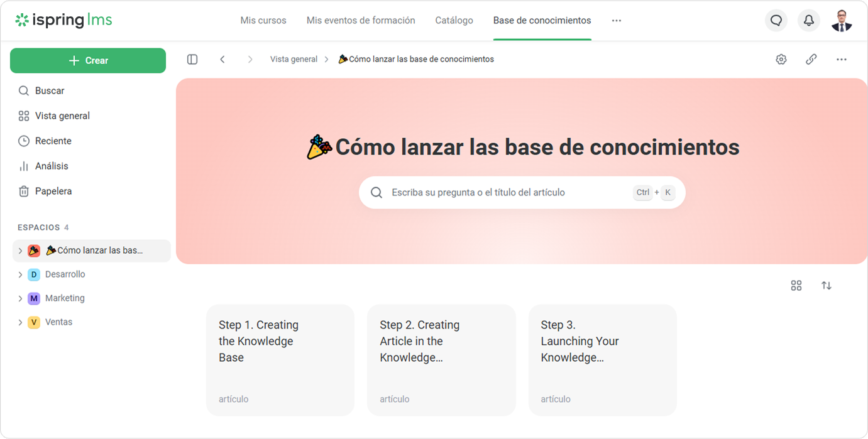Image resolution: width=868 pixels, height=439 pixels.
Task: Expand the Ventas space chevron
Action: pyautogui.click(x=20, y=322)
